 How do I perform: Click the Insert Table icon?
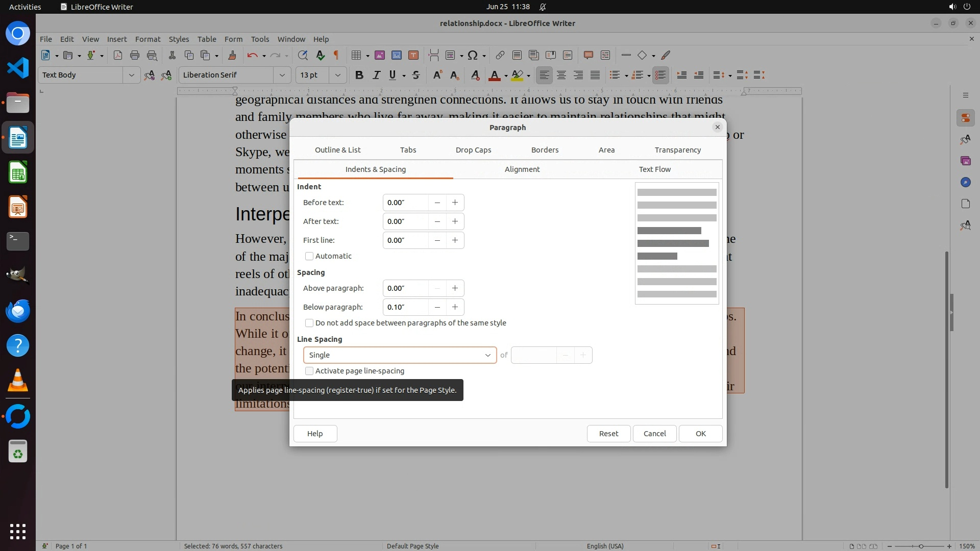[x=356, y=55]
